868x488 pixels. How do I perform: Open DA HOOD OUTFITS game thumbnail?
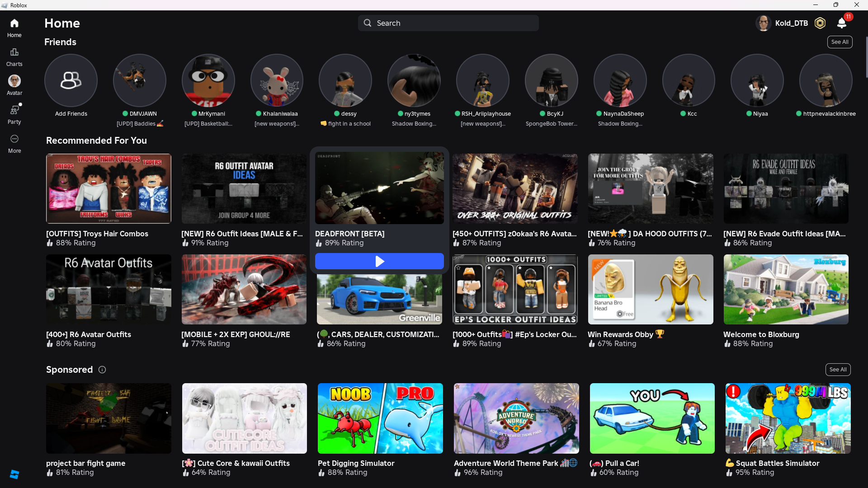(651, 188)
